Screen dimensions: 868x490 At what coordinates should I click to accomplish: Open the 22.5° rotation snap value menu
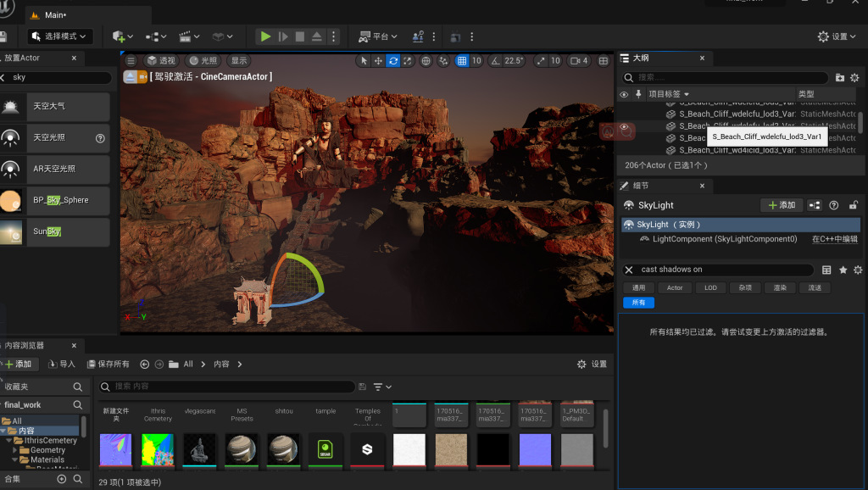pos(515,60)
